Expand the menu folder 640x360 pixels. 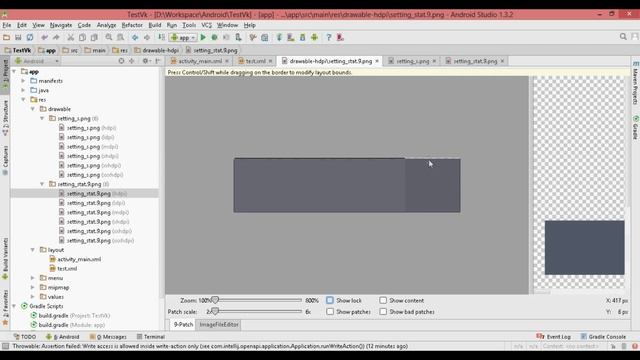coord(33,278)
